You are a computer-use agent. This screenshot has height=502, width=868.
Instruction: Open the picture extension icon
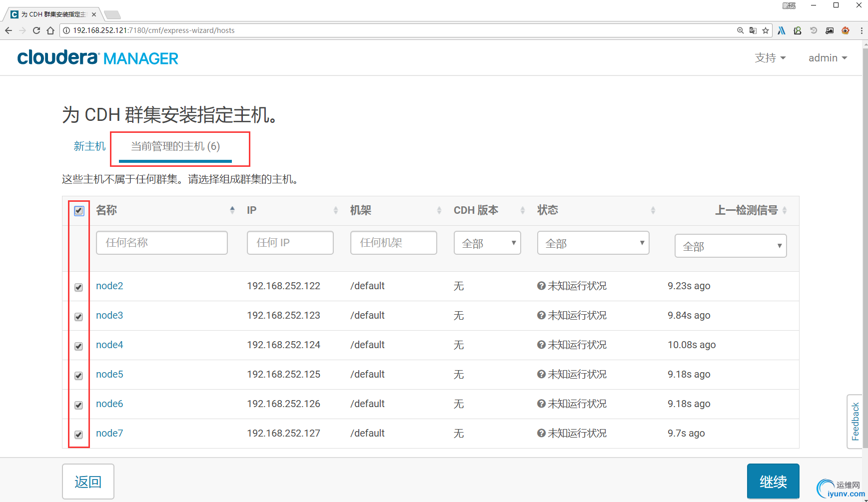point(830,30)
